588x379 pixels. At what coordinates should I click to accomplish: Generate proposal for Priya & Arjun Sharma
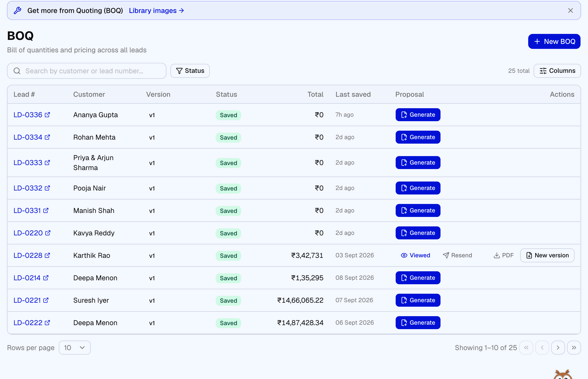(x=418, y=163)
